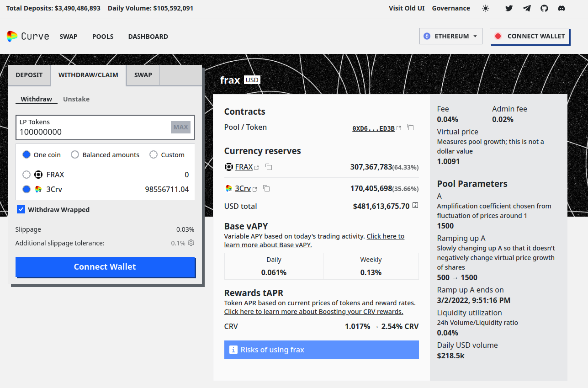Toggle the light/dark theme sun icon
The image size is (588, 388).
pyautogui.click(x=486, y=8)
